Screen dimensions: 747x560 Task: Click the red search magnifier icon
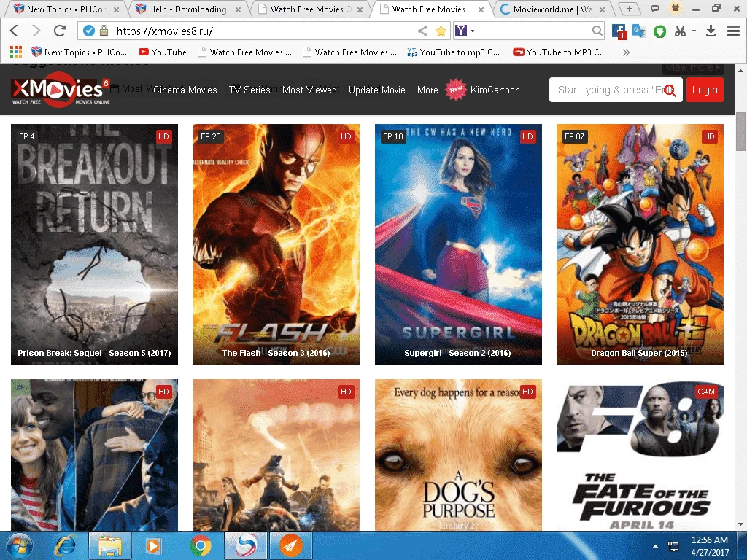click(670, 90)
